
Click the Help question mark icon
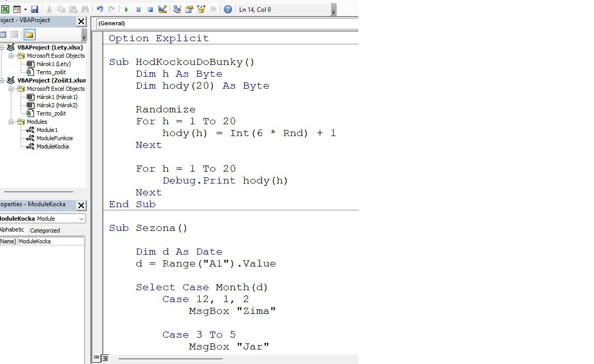point(228,9)
